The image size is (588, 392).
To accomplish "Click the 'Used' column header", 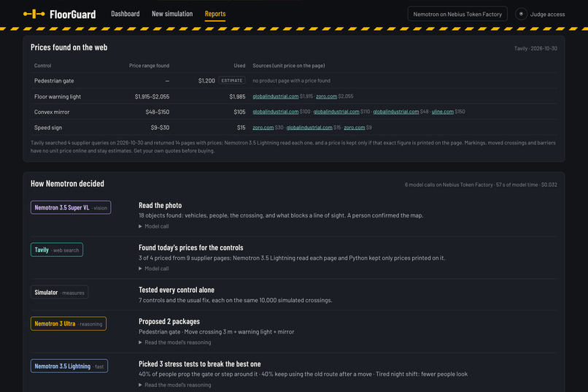I will [x=239, y=66].
